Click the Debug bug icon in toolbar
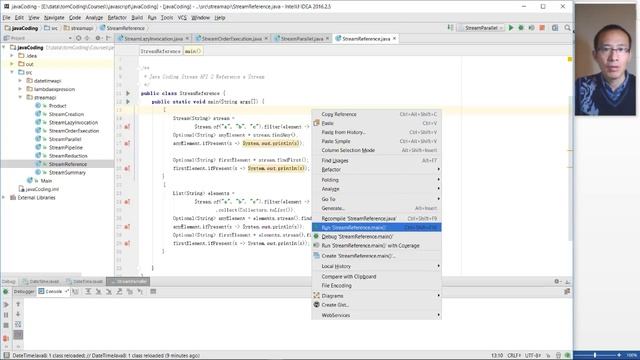The height and width of the screenshot is (360, 640). coord(521,28)
